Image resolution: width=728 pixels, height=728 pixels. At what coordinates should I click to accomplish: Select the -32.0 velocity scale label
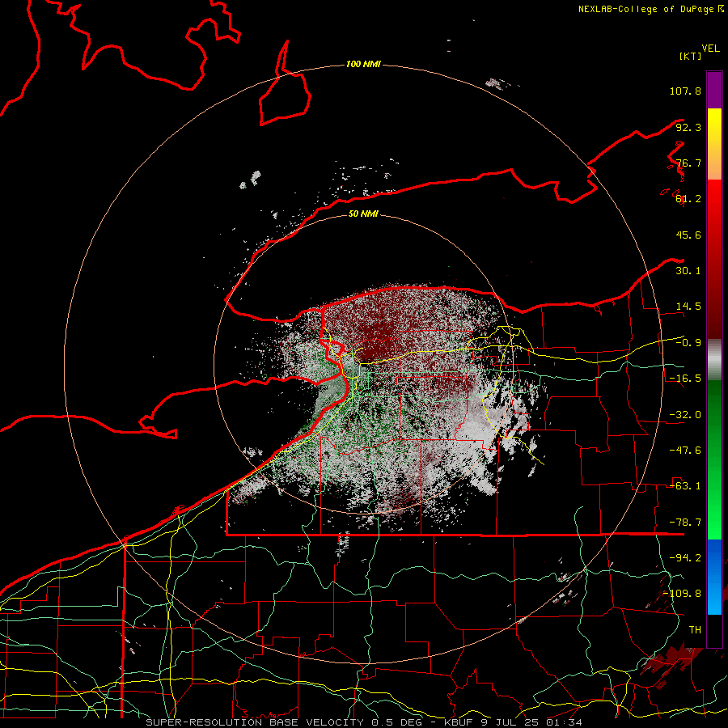point(685,415)
